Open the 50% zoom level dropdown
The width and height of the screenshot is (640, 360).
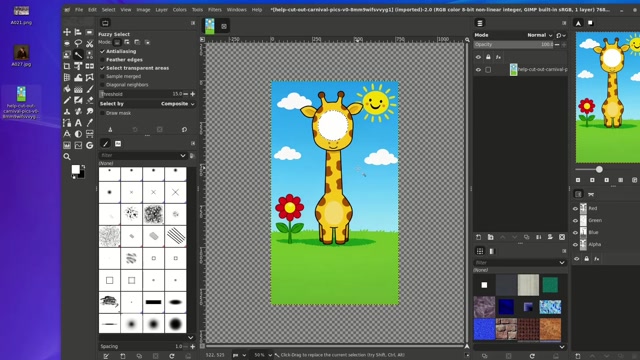pyautogui.click(x=262, y=355)
